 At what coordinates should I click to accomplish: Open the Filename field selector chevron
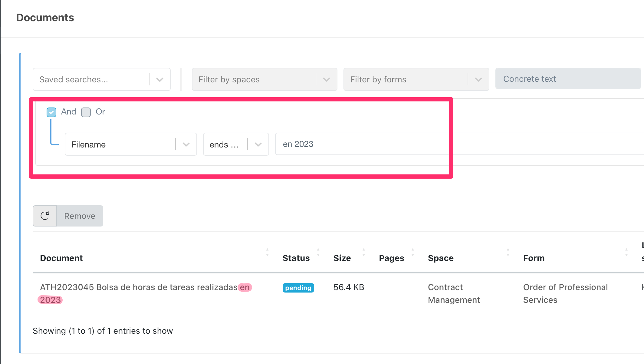click(186, 144)
